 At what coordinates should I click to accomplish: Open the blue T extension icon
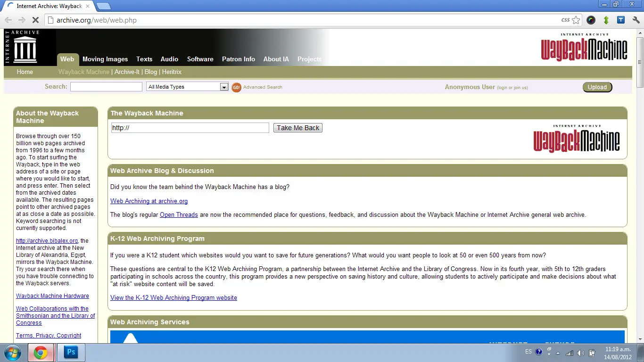(621, 20)
